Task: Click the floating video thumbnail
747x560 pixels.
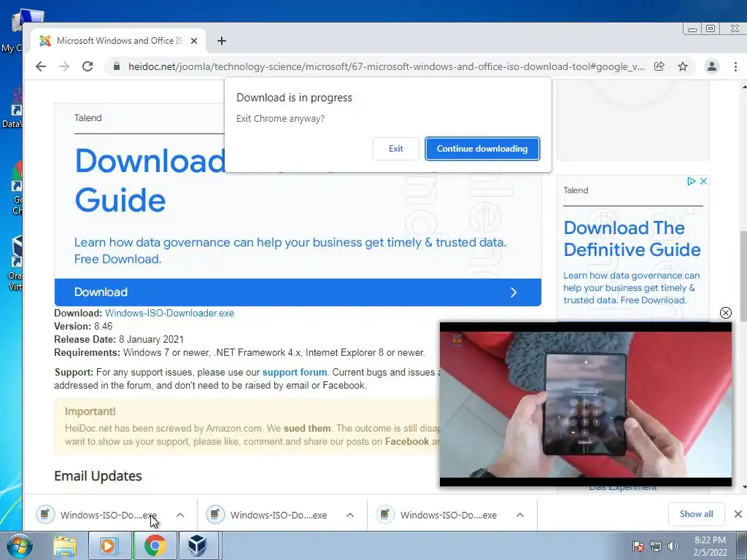Action: [x=586, y=404]
